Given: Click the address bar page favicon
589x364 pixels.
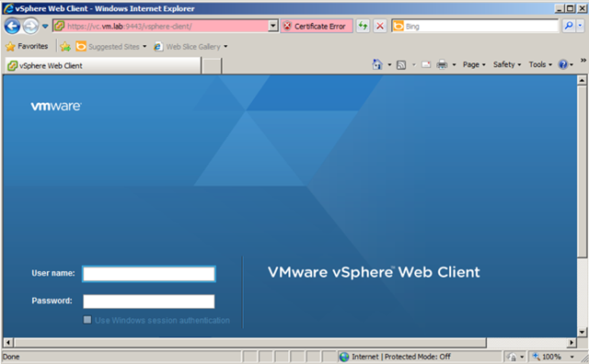Looking at the screenshot, I should [59, 26].
